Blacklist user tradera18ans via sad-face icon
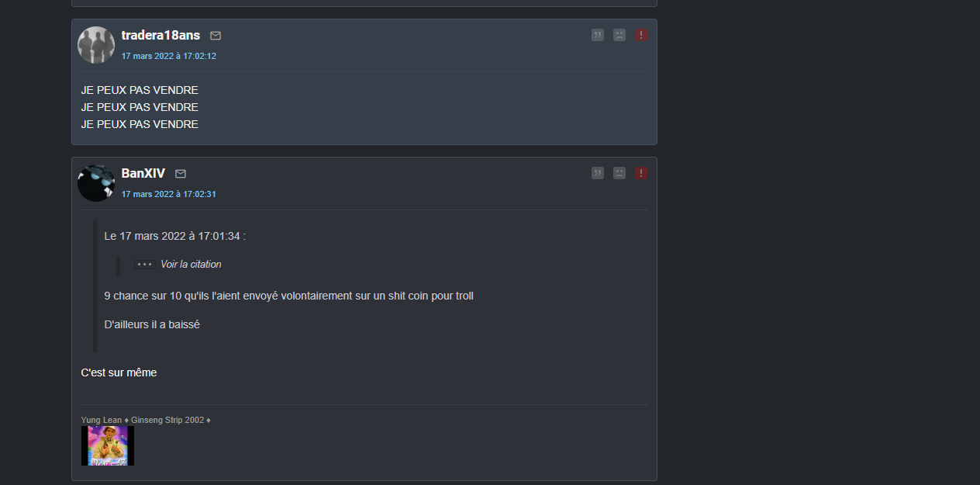Image resolution: width=980 pixels, height=485 pixels. click(x=619, y=35)
